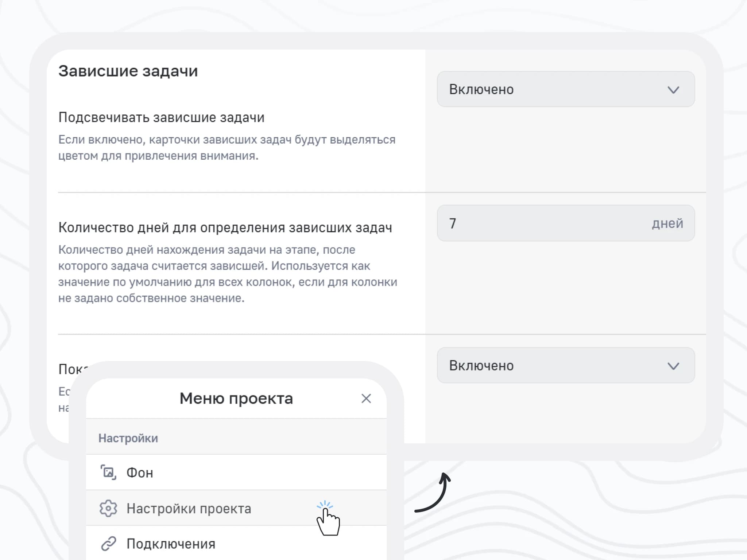Click 'Количество дней для определения зависших задач' label
This screenshot has height=560, width=747.
(225, 227)
